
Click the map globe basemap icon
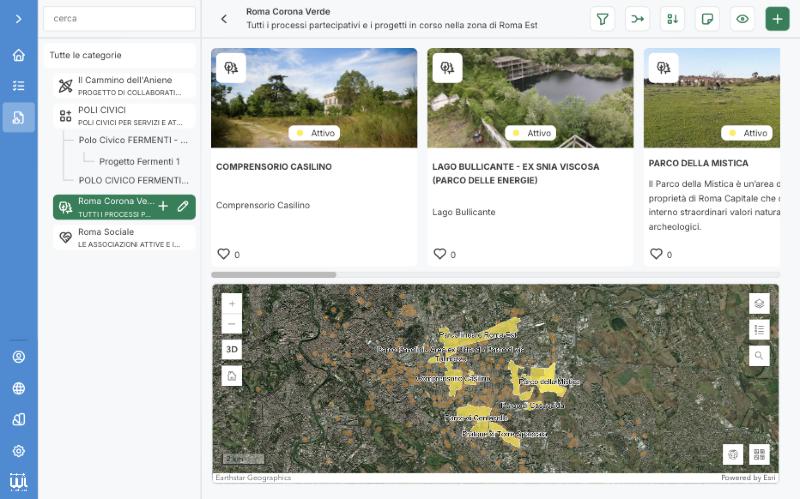[x=733, y=454]
